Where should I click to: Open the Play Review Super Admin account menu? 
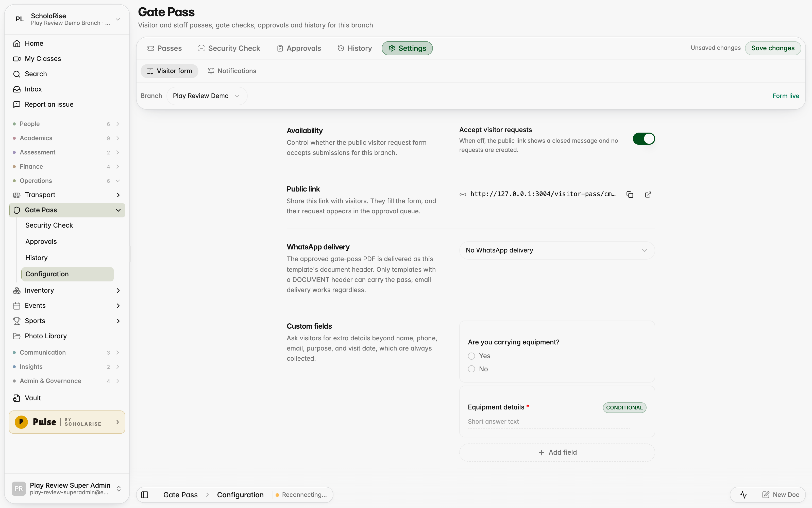67,488
